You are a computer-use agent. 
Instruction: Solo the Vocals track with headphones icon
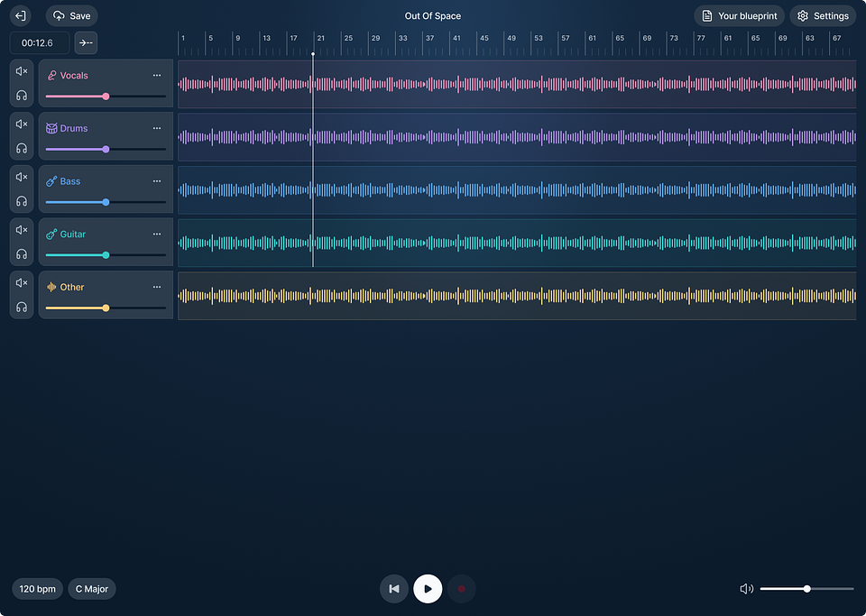tap(22, 95)
